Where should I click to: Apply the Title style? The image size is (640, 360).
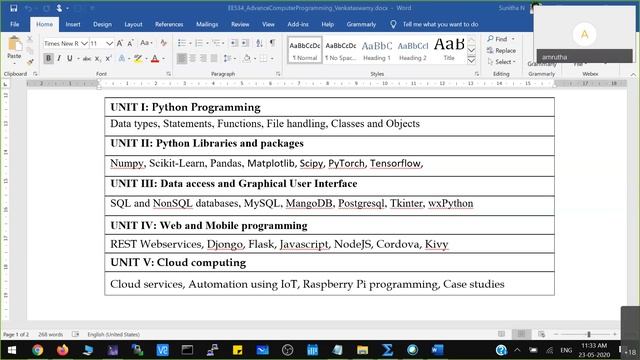tap(449, 50)
